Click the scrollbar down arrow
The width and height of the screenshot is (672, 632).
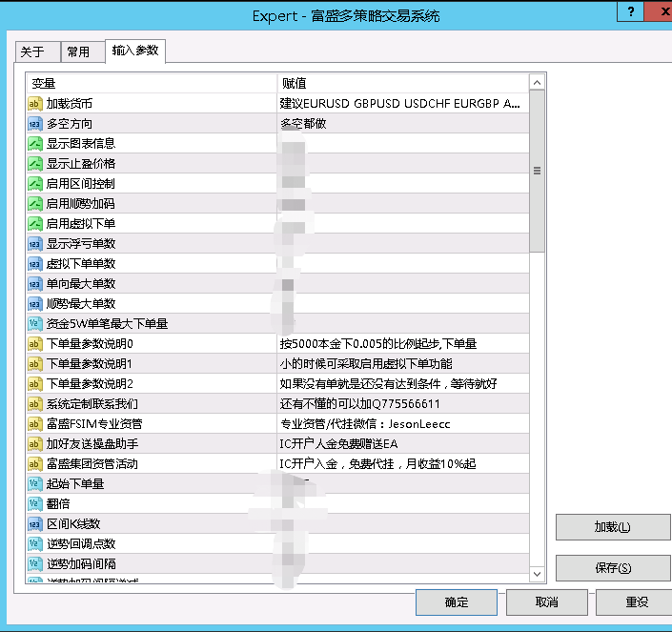537,574
